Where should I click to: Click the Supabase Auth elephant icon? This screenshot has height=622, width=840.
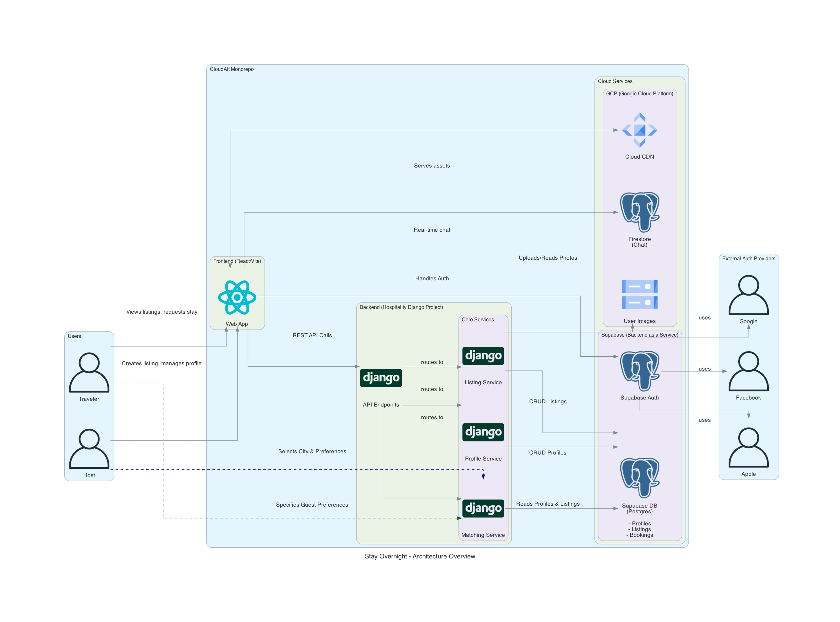(x=639, y=371)
